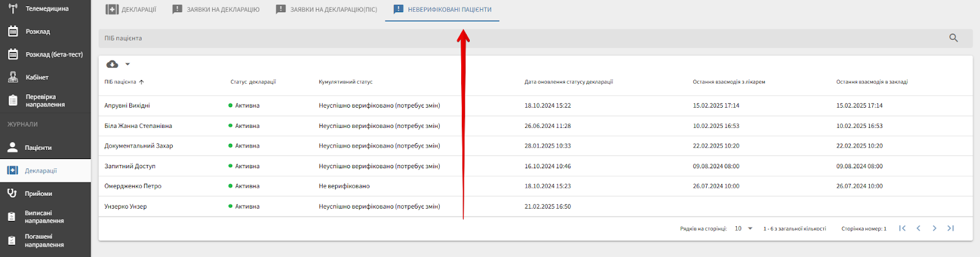Click the cloud download icon
The image size is (980, 257).
112,64
